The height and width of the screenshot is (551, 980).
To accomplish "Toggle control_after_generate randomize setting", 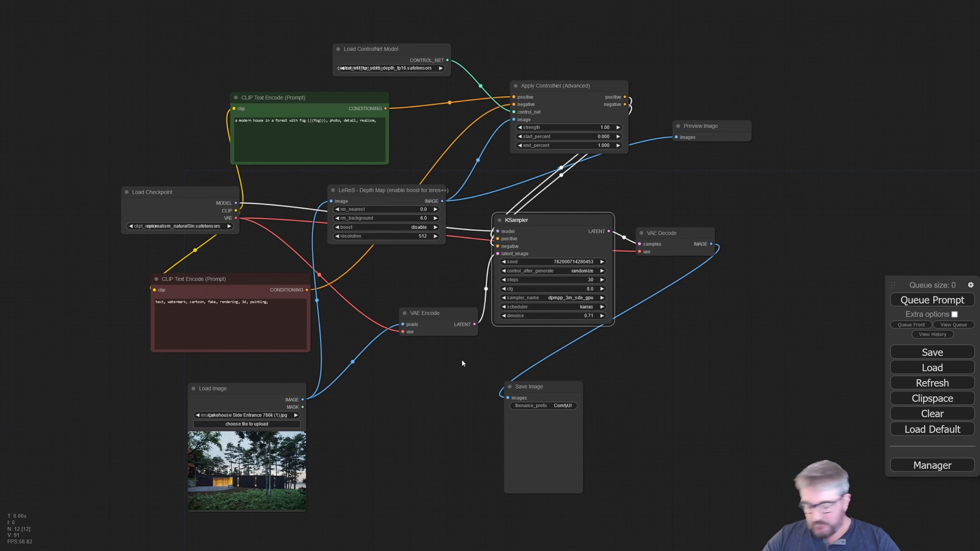I will click(x=553, y=271).
